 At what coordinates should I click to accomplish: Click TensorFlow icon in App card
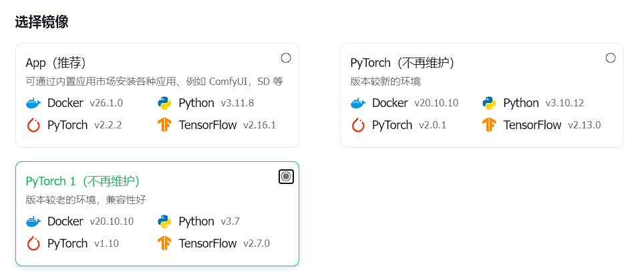[164, 125]
